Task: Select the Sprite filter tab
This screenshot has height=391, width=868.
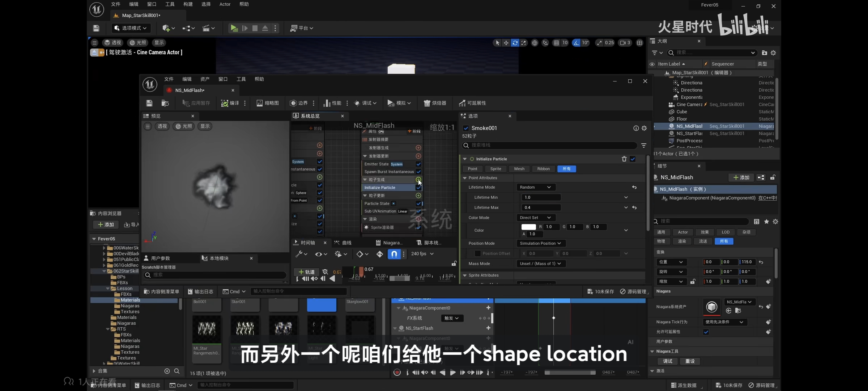Action: pyautogui.click(x=495, y=169)
